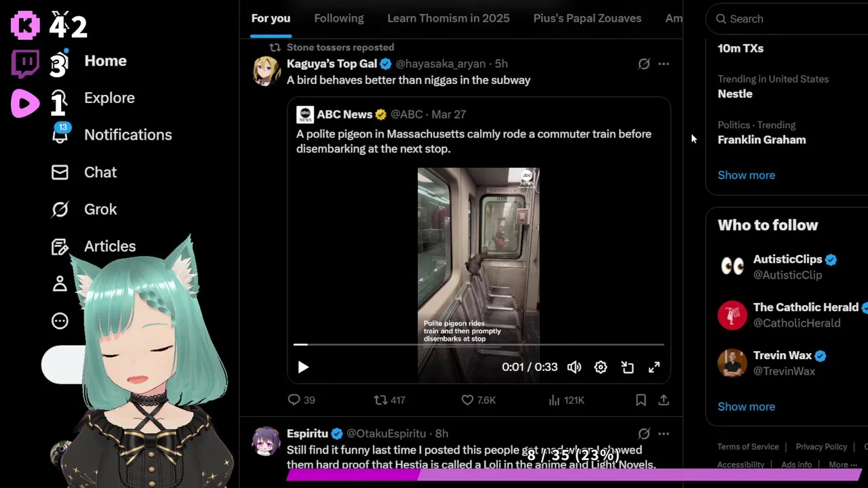Viewport: 868px width, 488px height.
Task: Click The Catholic Herald avatar
Action: (732, 315)
